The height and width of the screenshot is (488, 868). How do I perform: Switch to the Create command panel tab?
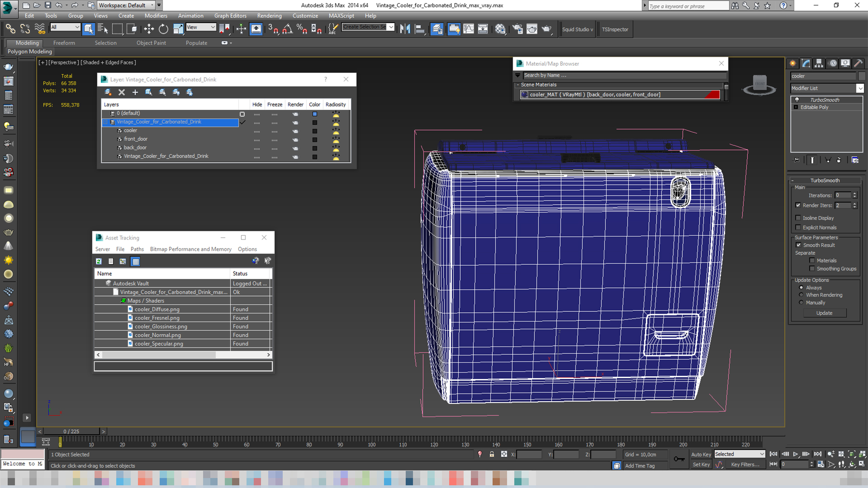click(x=793, y=63)
